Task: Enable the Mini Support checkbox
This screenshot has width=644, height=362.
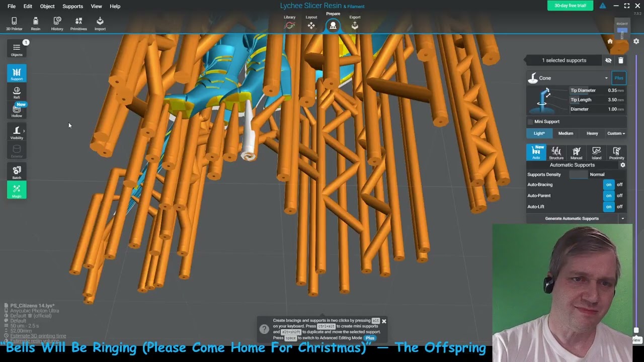Action: point(530,122)
